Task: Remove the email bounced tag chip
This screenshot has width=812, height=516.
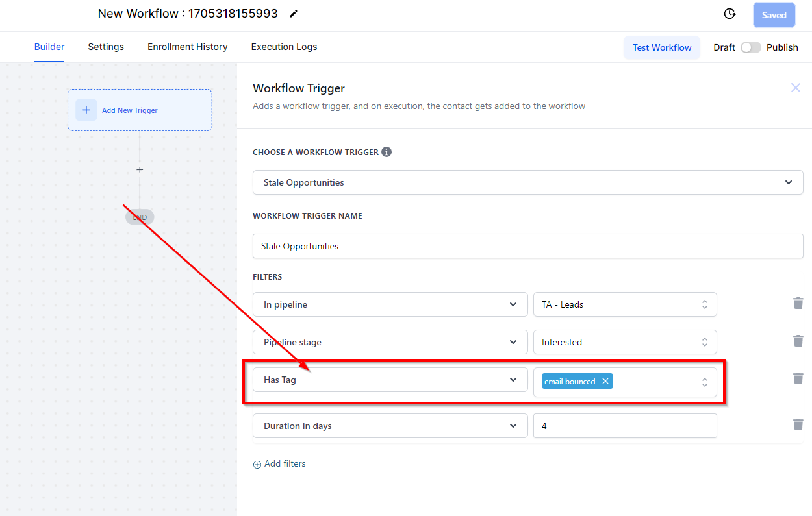Action: (x=605, y=381)
